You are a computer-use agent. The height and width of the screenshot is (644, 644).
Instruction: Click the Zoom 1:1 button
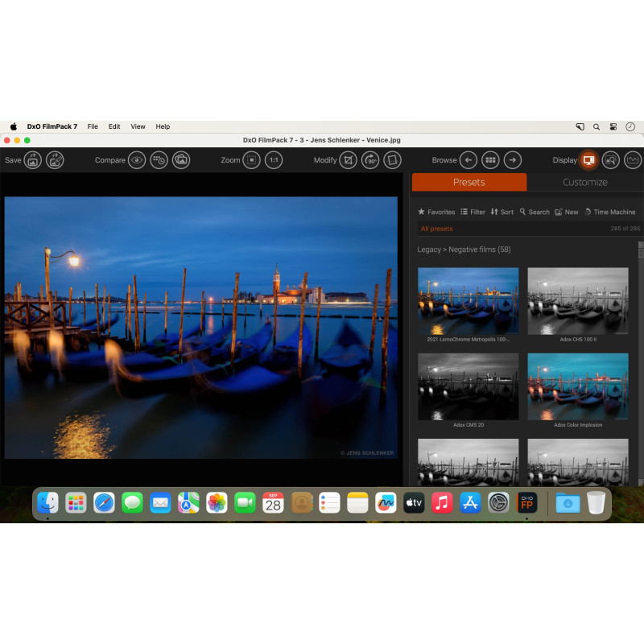pos(274,160)
